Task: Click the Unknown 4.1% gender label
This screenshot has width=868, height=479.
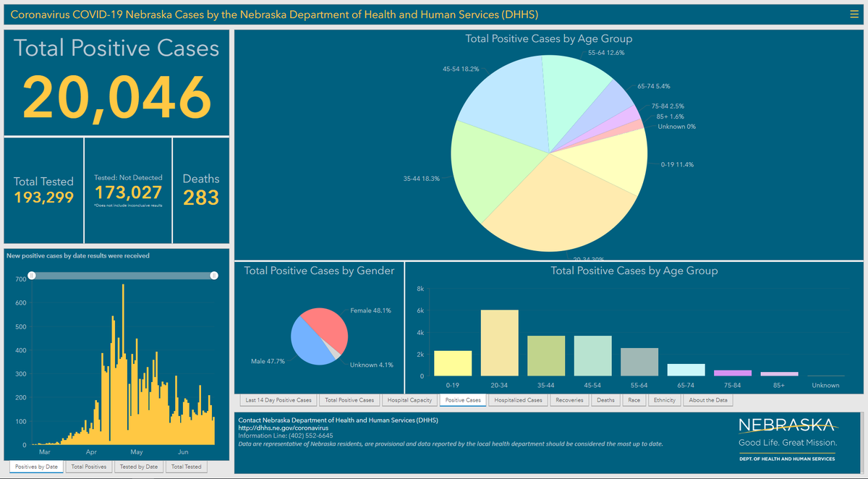Action: point(372,365)
